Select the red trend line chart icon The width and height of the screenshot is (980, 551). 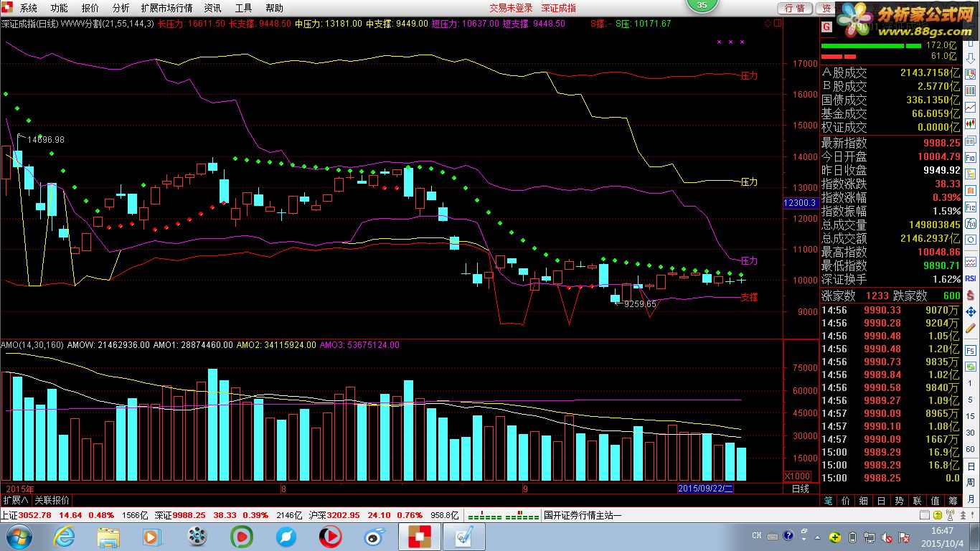point(971,108)
